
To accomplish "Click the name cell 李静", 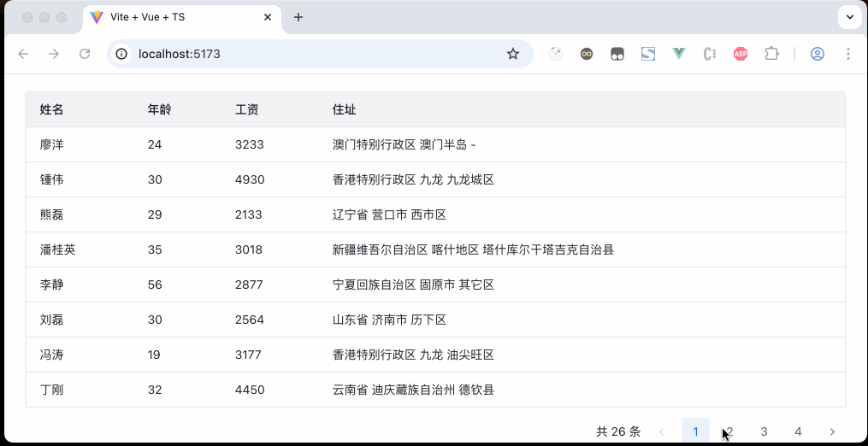I will tap(52, 285).
